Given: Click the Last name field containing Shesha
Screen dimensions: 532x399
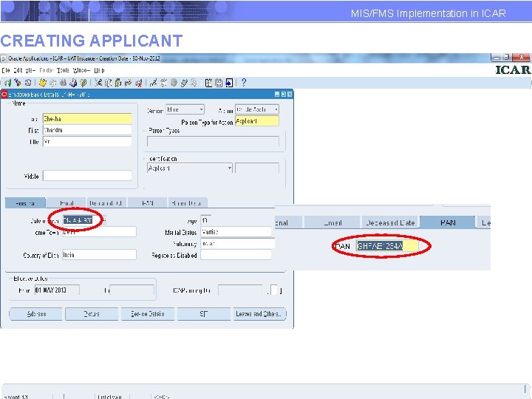Looking at the screenshot, I should pyautogui.click(x=87, y=119).
